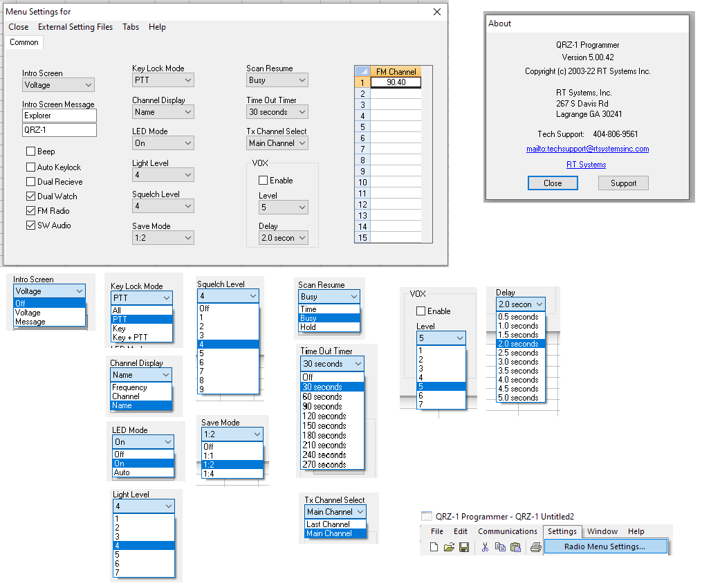Select row 15 header in FM Channel grid
The image size is (702, 588).
coord(362,238)
